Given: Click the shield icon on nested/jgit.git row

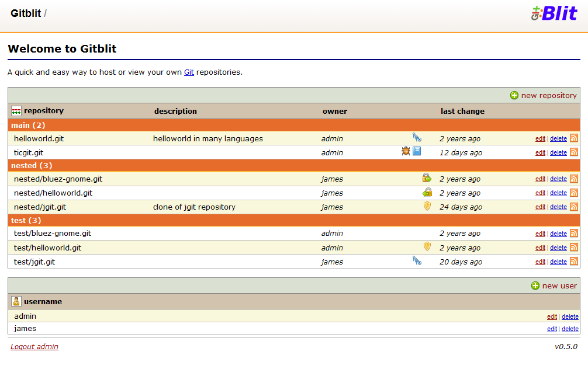Looking at the screenshot, I should tap(427, 206).
